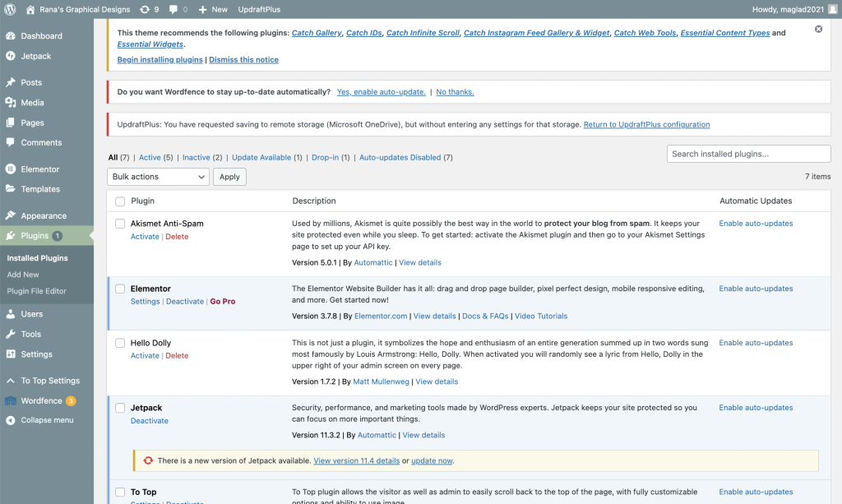Deactivate the Elementor plugin
Screen dimensions: 842x504
tap(185, 301)
